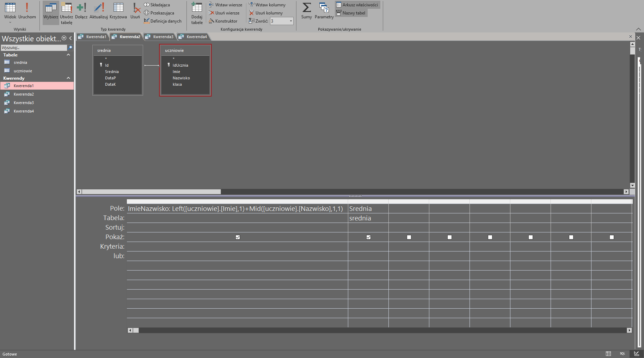Click the Konstruktor builder button
This screenshot has width=644, height=358.
pyautogui.click(x=223, y=21)
